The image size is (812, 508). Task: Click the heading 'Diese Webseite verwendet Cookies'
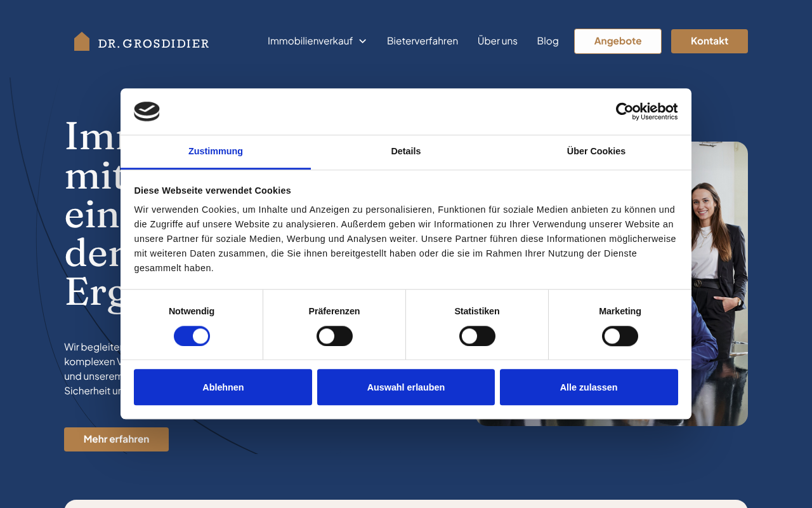[213, 190]
